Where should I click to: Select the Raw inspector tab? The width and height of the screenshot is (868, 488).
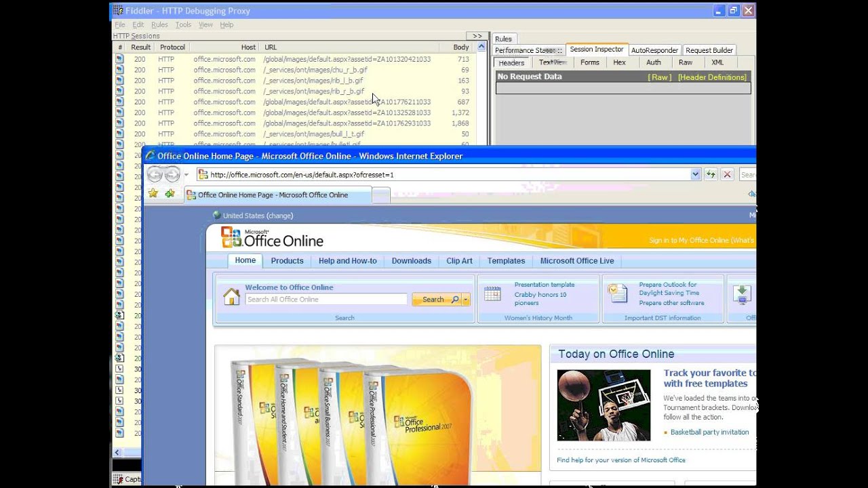(686, 62)
